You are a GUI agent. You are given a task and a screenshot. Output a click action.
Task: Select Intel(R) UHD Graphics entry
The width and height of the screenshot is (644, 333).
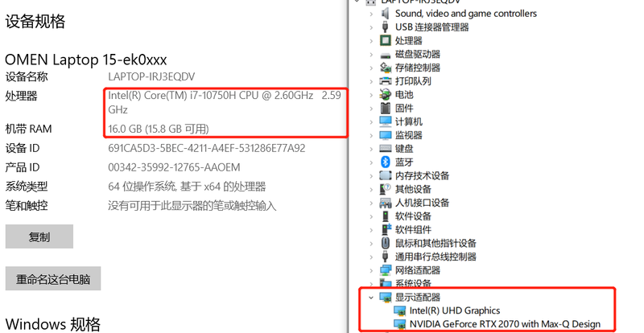pyautogui.click(x=455, y=310)
